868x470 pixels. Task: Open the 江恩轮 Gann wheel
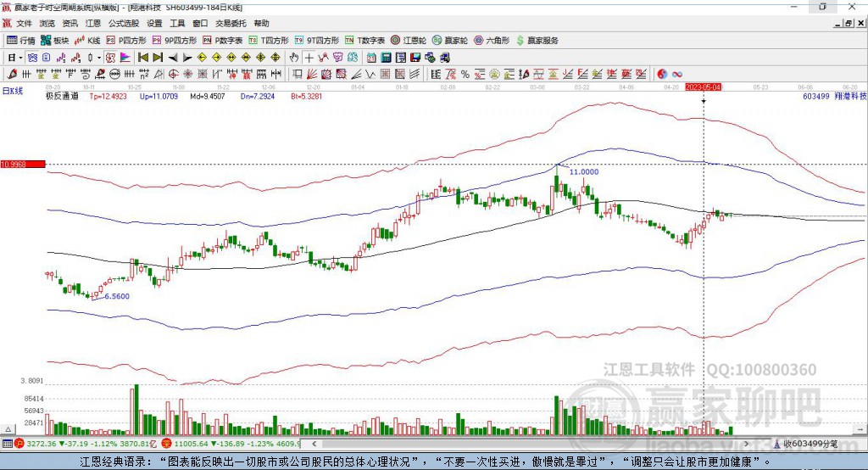tap(409, 41)
